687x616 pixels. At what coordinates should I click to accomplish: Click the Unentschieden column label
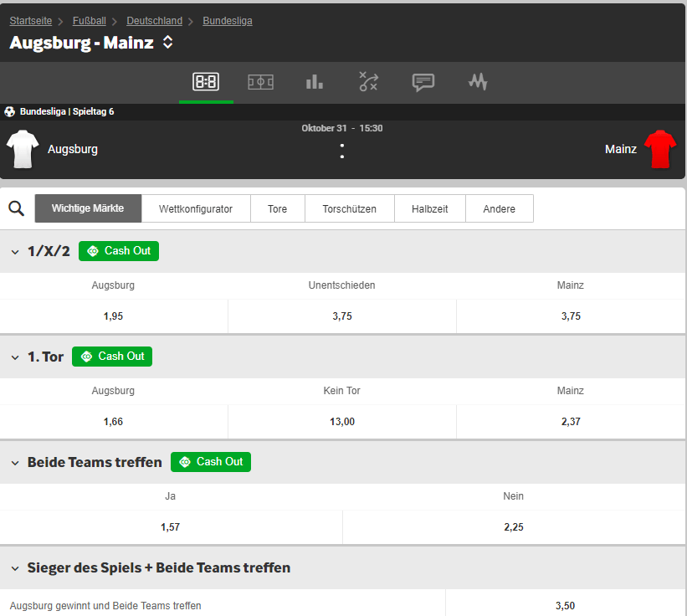click(341, 285)
